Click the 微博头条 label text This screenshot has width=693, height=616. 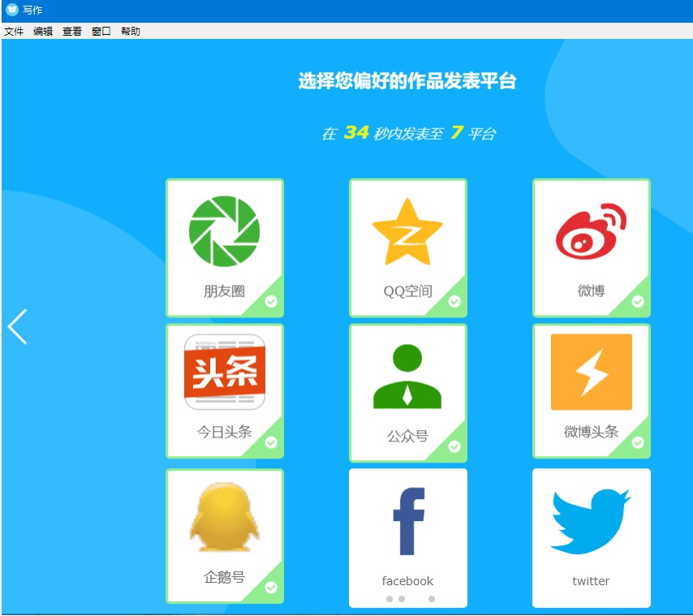[x=591, y=432]
